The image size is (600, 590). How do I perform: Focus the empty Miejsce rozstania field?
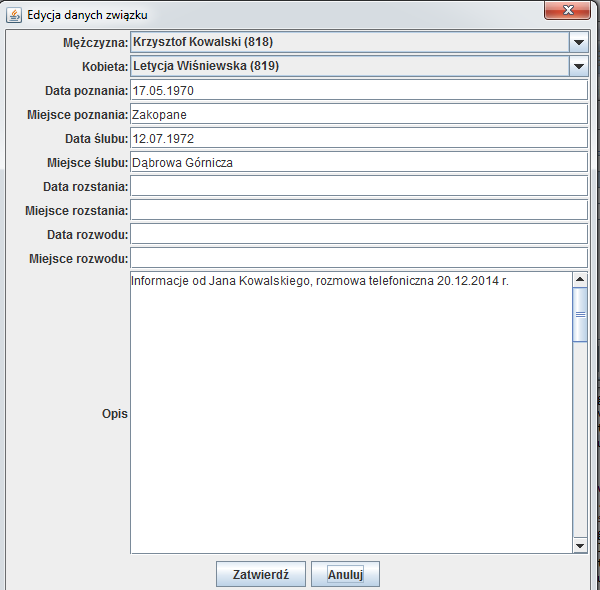pyautogui.click(x=359, y=210)
